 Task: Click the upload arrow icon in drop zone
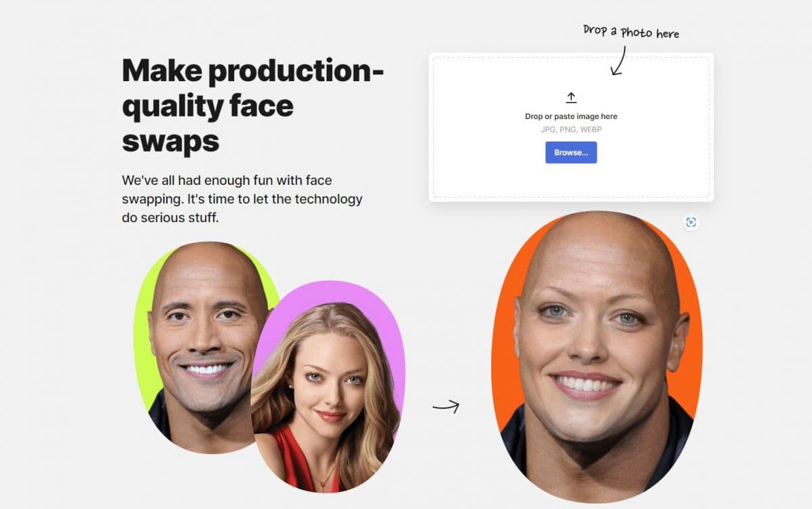tap(571, 97)
